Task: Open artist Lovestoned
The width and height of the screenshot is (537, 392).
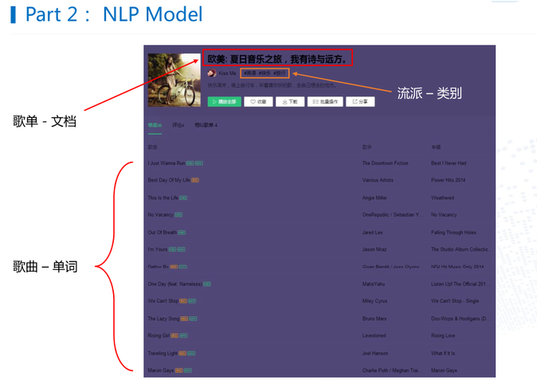Action: point(374,336)
